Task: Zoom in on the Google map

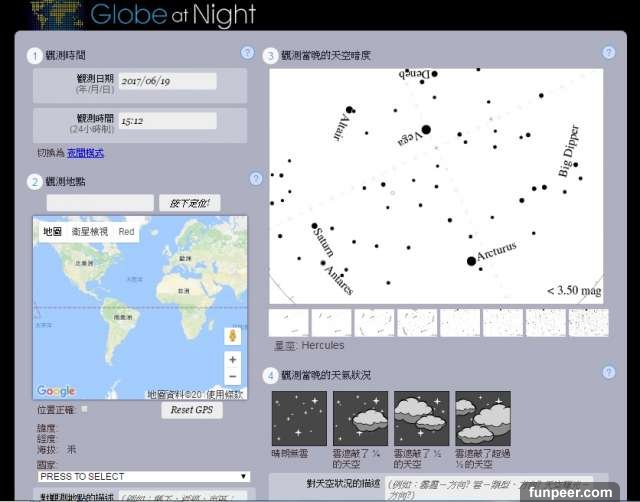Action: (x=233, y=359)
